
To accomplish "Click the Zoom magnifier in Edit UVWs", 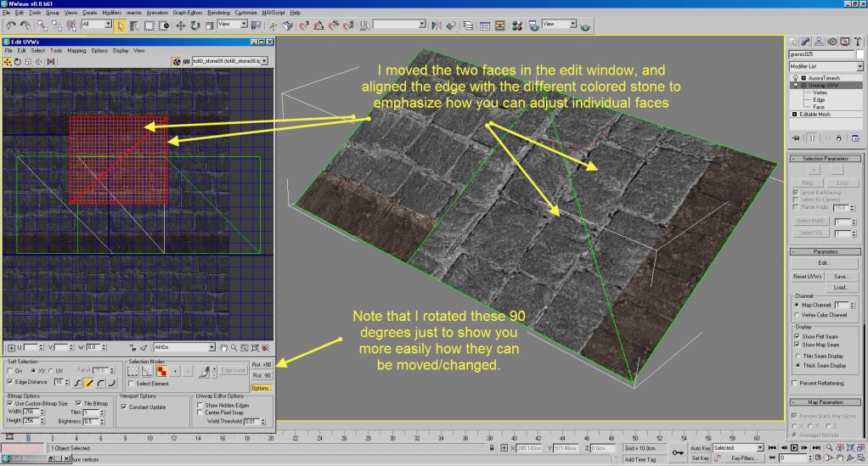I will click(234, 347).
